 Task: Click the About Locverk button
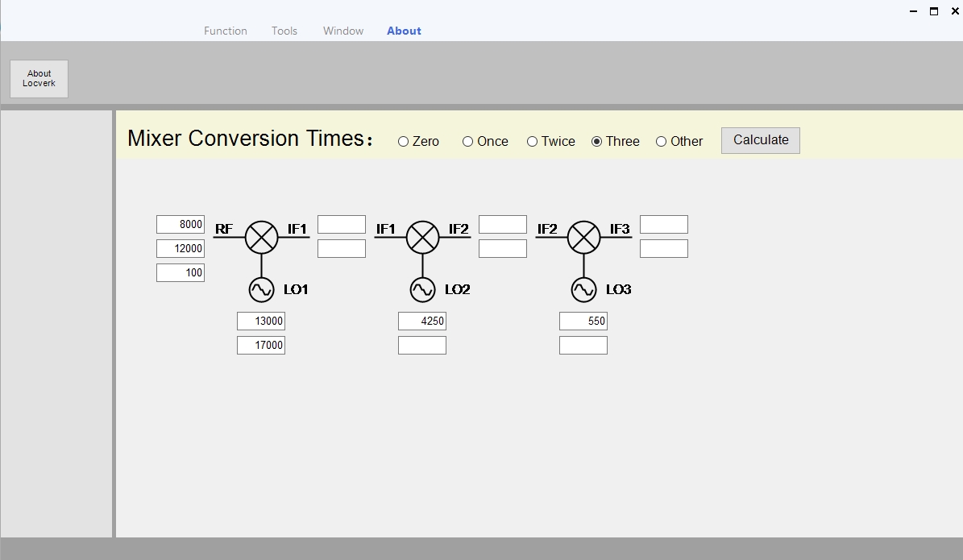pyautogui.click(x=39, y=78)
